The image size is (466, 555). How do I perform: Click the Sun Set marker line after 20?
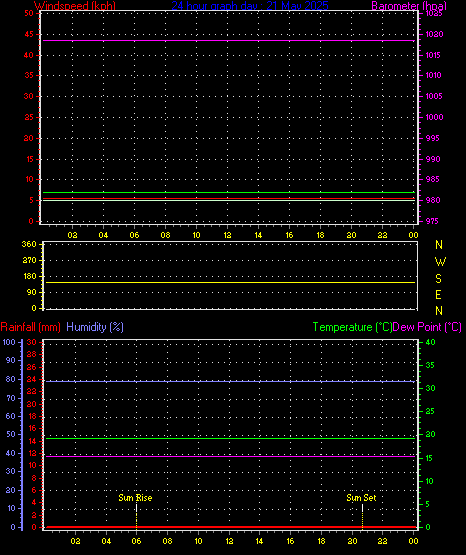point(362,516)
